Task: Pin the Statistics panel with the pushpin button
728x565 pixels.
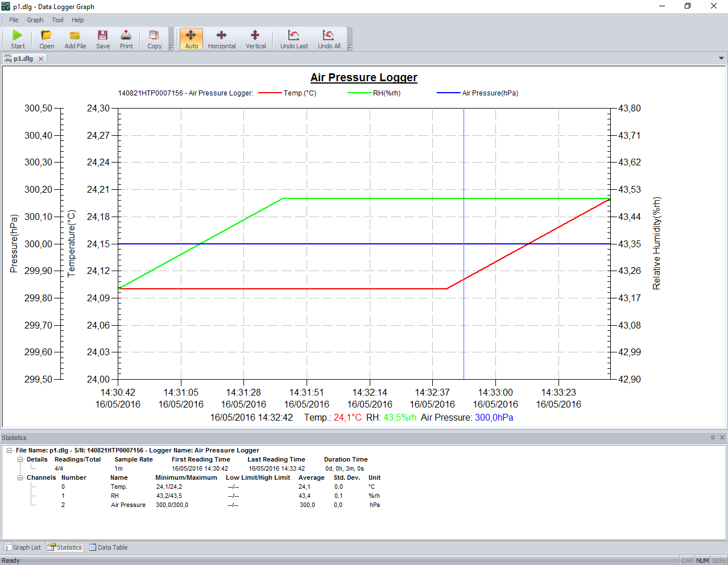Action: (x=713, y=438)
